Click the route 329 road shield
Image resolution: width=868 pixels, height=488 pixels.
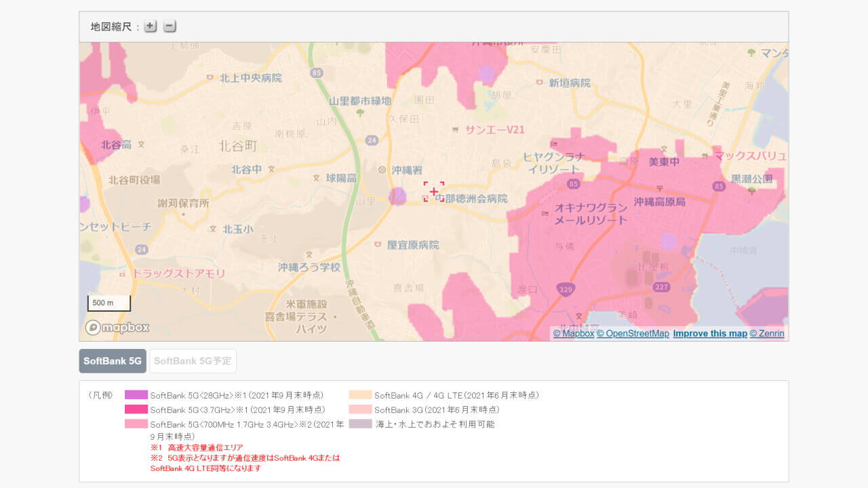tap(564, 289)
